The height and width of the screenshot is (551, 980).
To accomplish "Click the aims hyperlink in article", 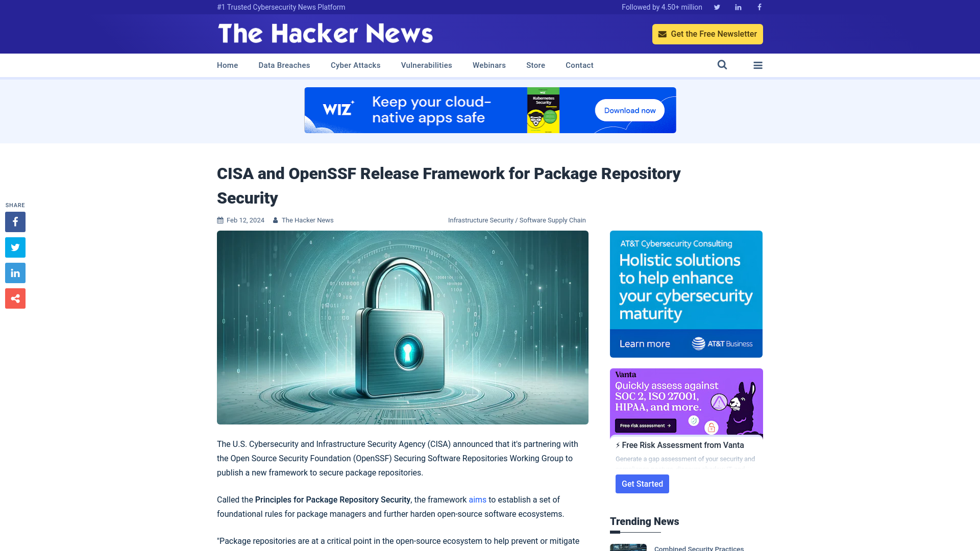I will [477, 500].
